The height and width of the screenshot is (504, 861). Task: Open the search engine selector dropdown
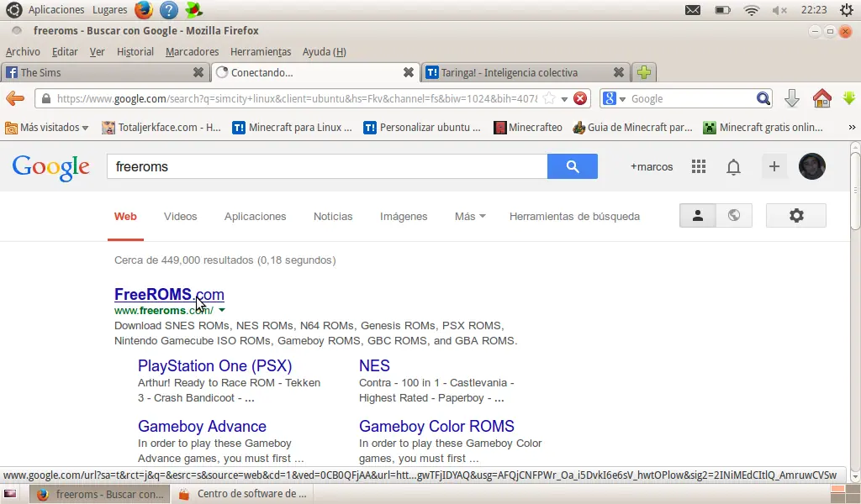point(614,99)
